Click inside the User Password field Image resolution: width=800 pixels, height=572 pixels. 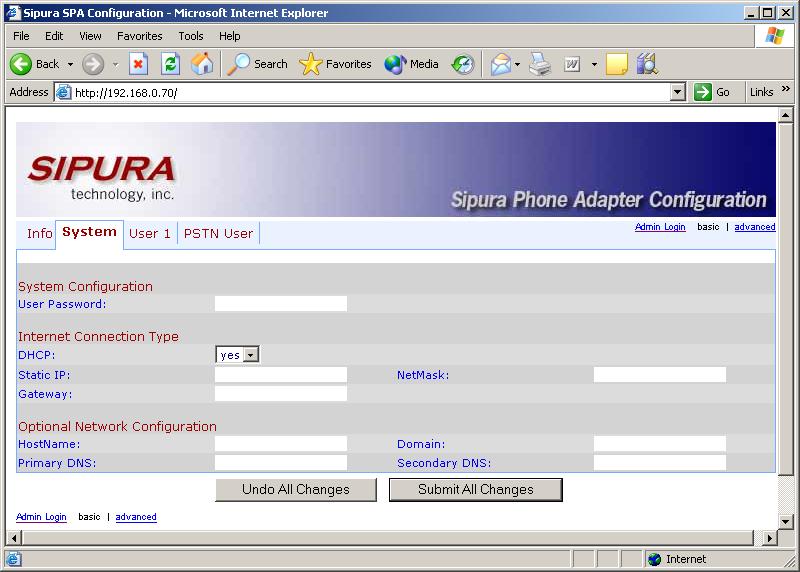(x=281, y=304)
